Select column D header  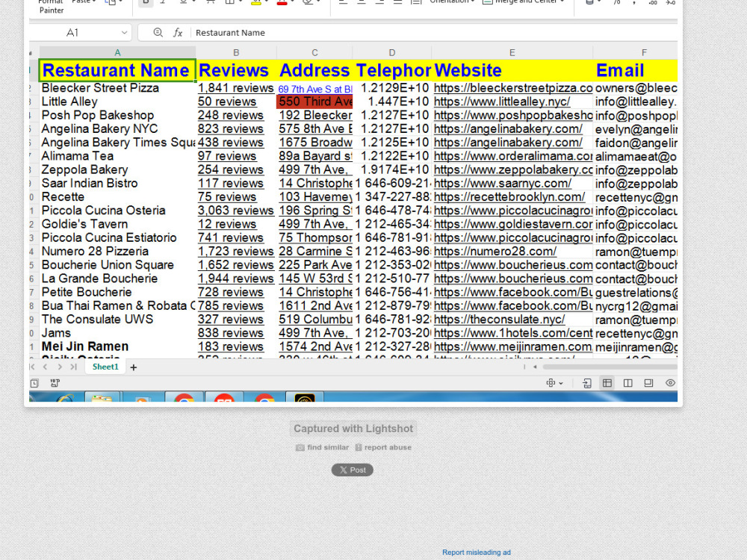pos(391,52)
